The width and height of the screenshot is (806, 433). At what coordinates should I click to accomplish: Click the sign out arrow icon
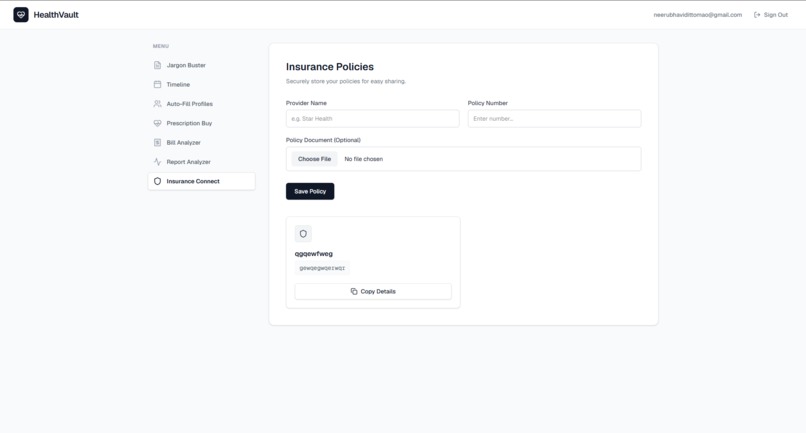tap(757, 15)
